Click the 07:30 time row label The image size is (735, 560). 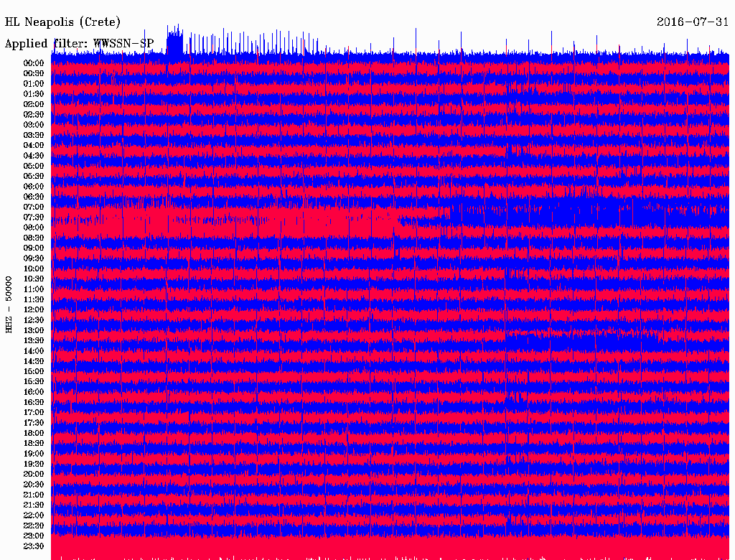[x=34, y=217]
